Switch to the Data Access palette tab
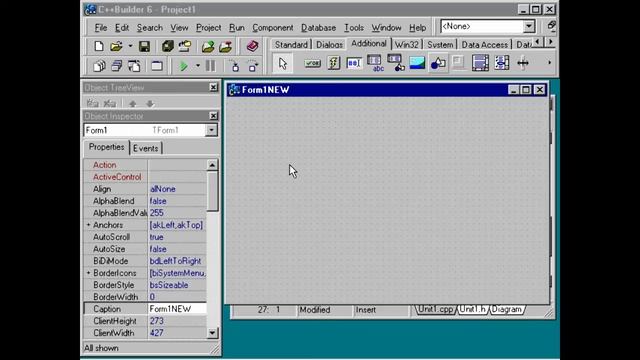This screenshot has height=360, width=640. pos(484,44)
